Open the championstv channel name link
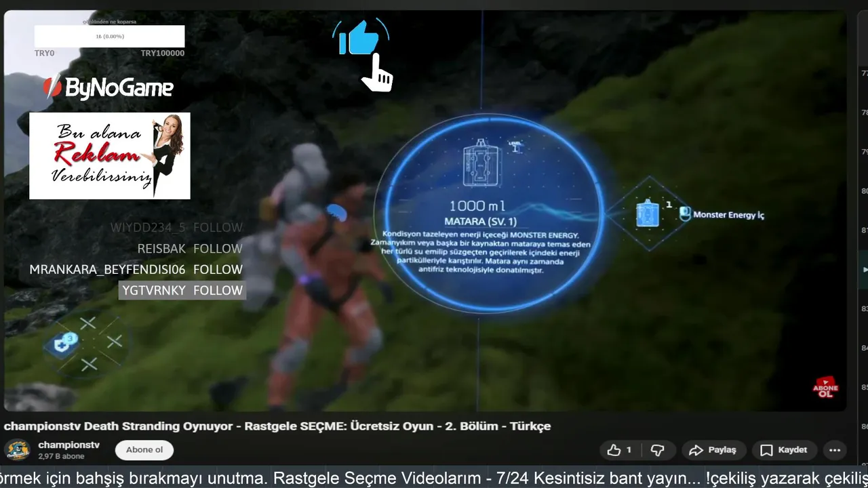The height and width of the screenshot is (488, 868). (x=69, y=445)
